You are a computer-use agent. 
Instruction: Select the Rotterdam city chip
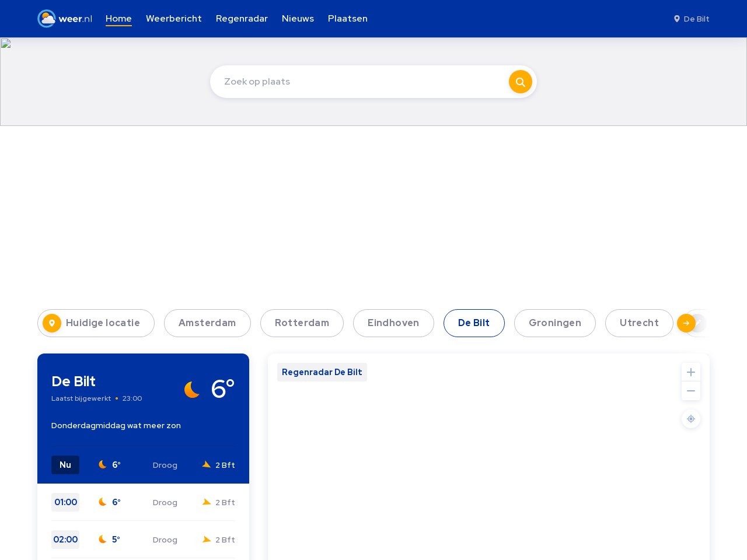point(302,323)
